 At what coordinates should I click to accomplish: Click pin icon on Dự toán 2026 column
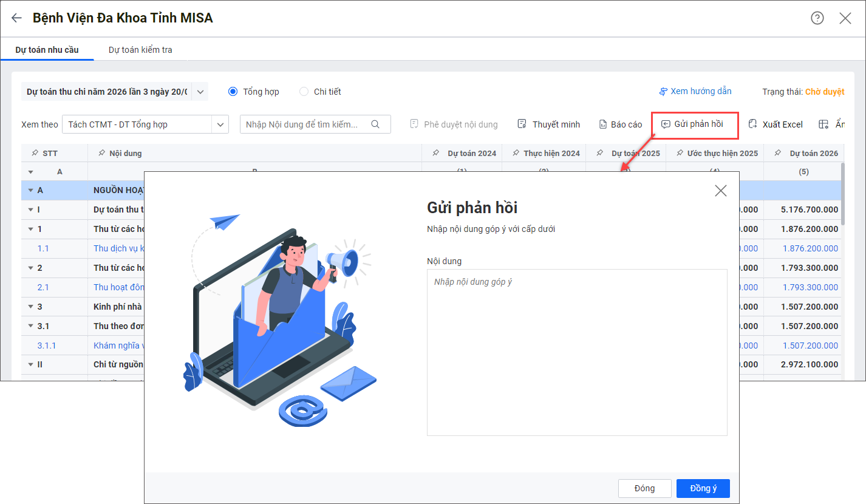(x=778, y=153)
